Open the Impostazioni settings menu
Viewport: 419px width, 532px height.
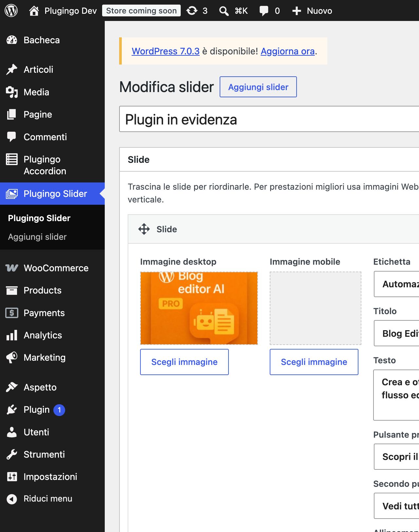52,477
